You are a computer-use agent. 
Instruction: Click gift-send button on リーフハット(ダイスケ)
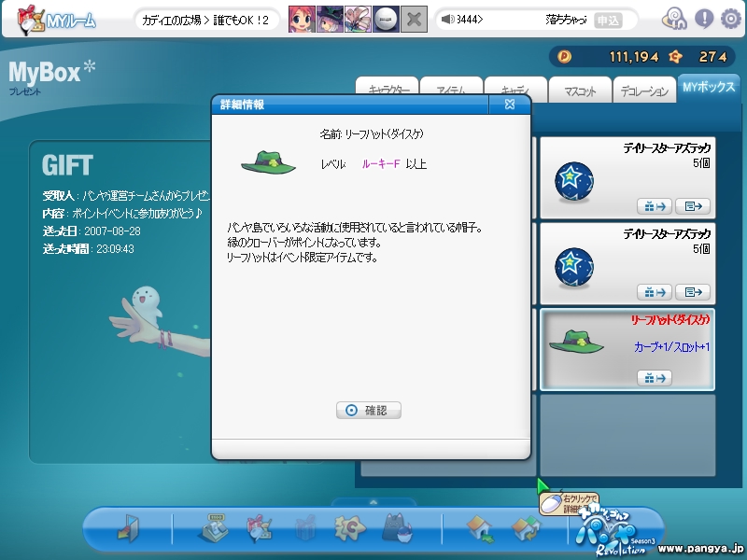click(x=655, y=378)
